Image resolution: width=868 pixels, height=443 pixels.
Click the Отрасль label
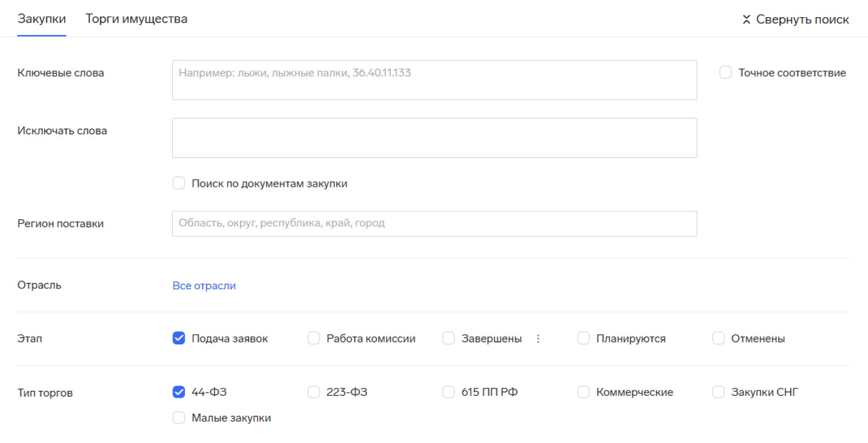point(39,285)
